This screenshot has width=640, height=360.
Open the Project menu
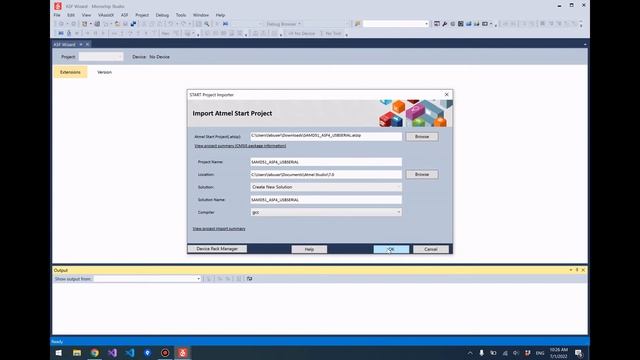[x=142, y=15]
